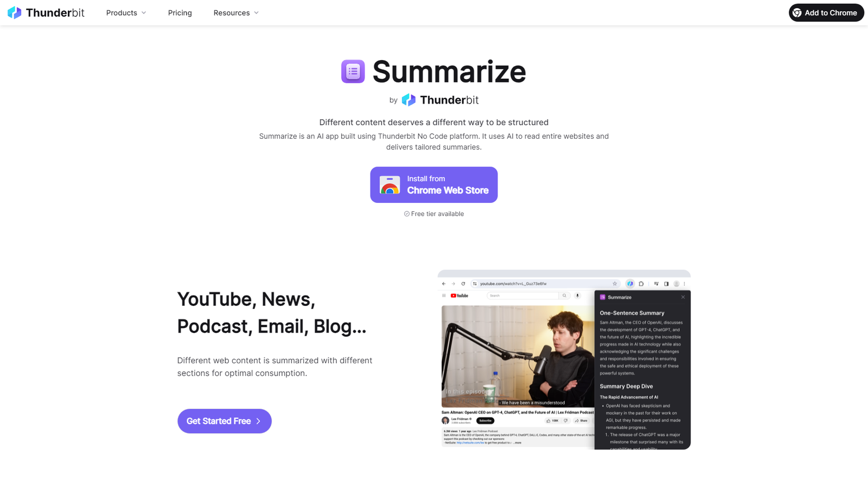This screenshot has height=488, width=868.
Task: Click the Get Started Free button
Action: click(x=225, y=421)
